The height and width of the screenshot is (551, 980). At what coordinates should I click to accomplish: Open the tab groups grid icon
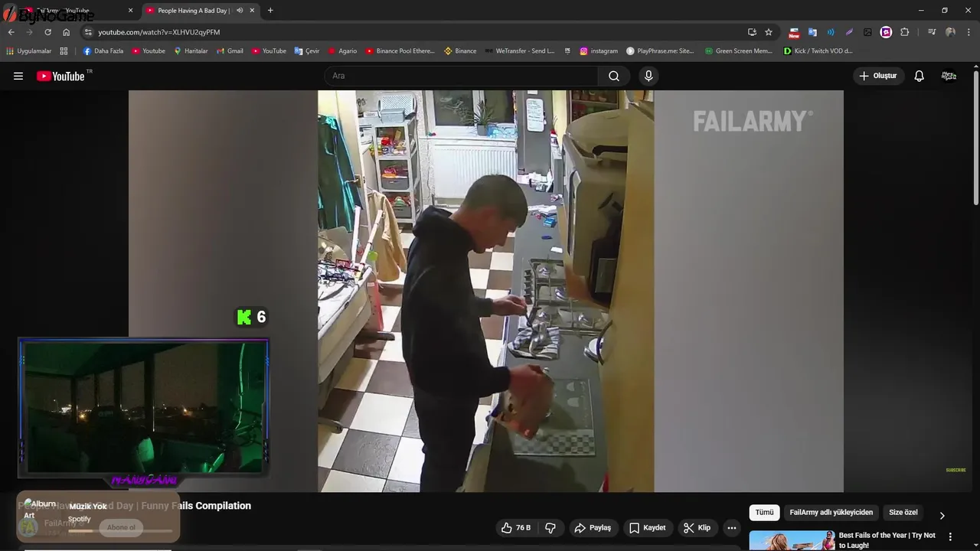coord(64,51)
